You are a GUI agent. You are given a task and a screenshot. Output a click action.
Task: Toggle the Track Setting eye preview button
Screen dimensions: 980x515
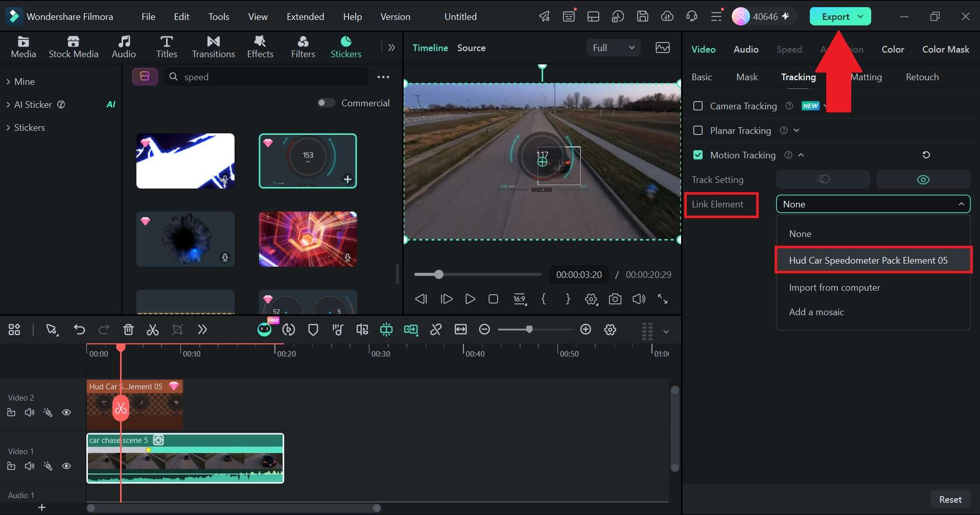click(x=923, y=180)
